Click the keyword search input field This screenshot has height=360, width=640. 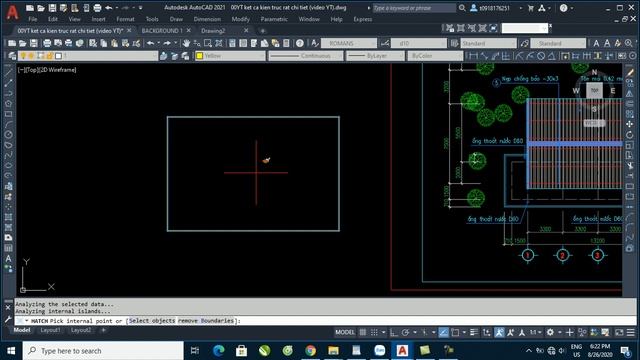coord(414,8)
